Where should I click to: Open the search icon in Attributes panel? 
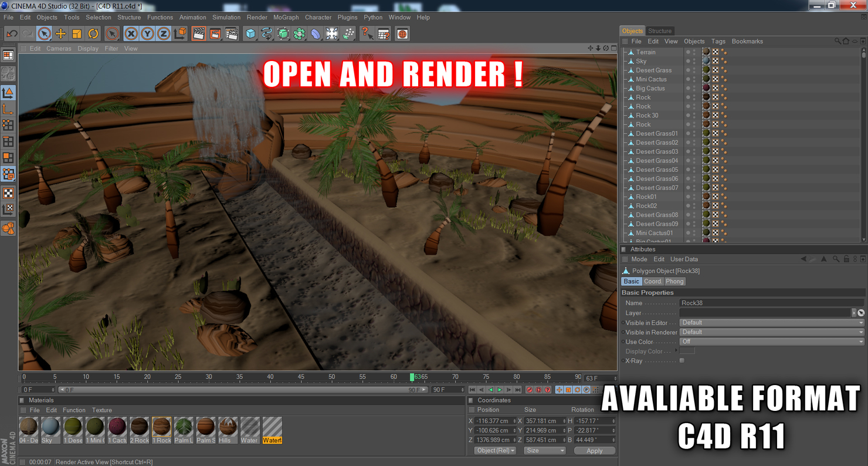(x=836, y=259)
